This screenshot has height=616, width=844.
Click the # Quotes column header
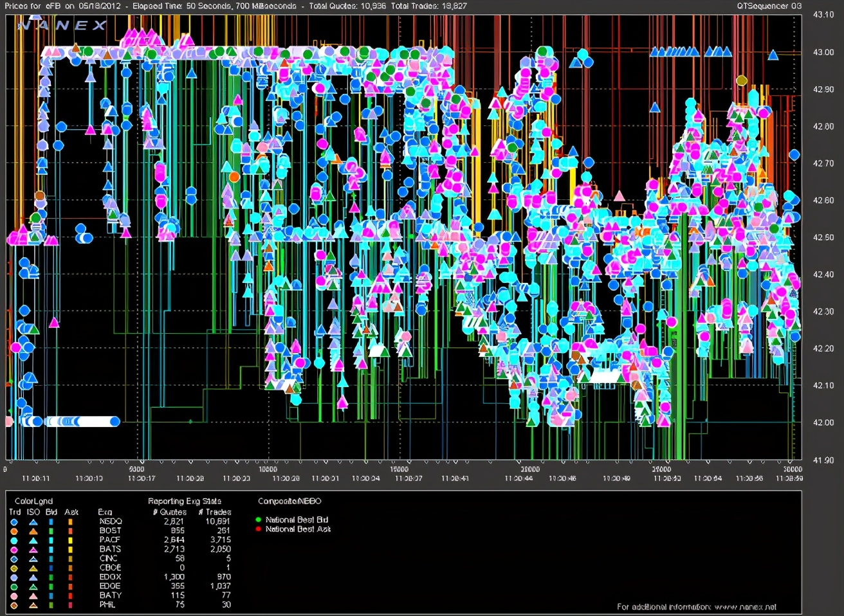click(x=169, y=512)
